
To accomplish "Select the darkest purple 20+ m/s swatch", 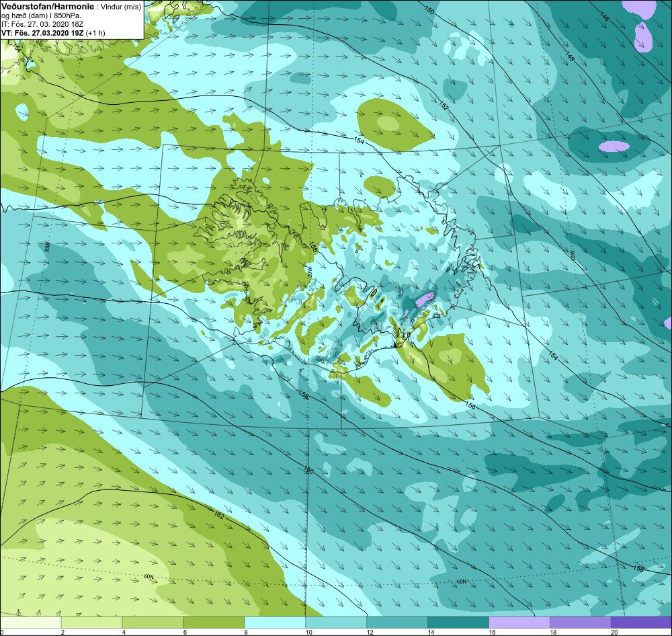I will 641,622.
